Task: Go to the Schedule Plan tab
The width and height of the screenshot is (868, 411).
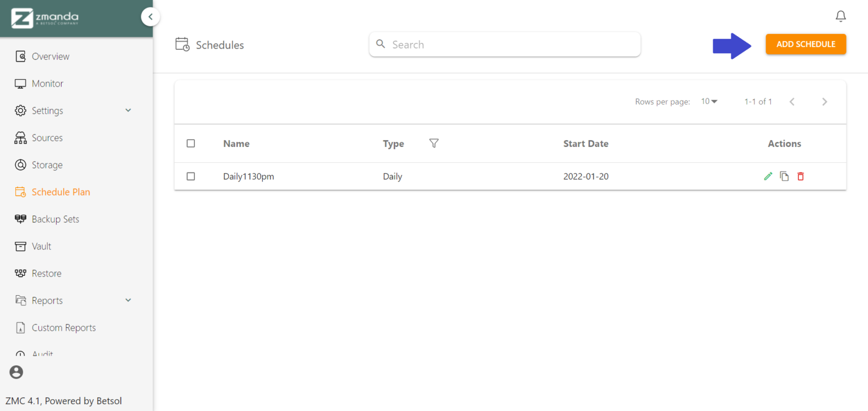Action: [60, 192]
